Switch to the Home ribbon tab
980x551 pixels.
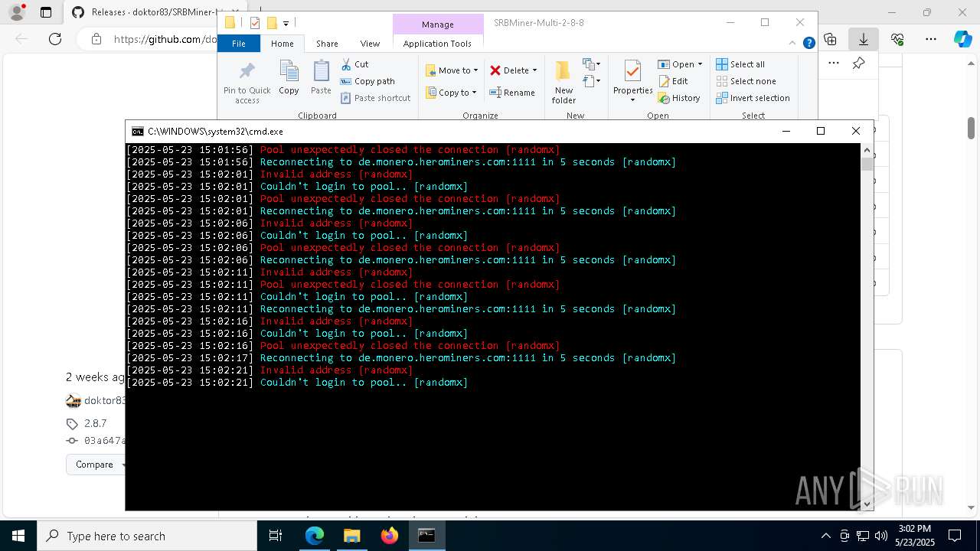click(282, 44)
